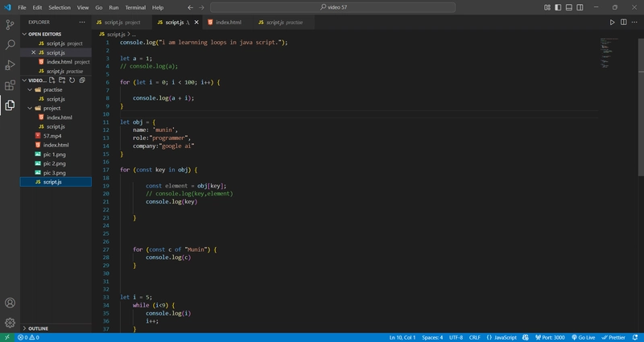Toggle the primary side bar layout icon
The height and width of the screenshot is (342, 644).
pyautogui.click(x=558, y=7)
